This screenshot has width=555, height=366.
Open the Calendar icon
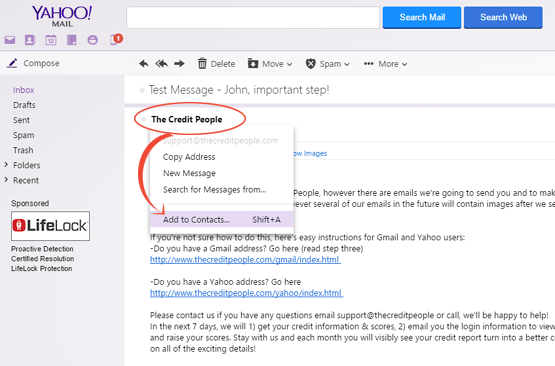[51, 40]
